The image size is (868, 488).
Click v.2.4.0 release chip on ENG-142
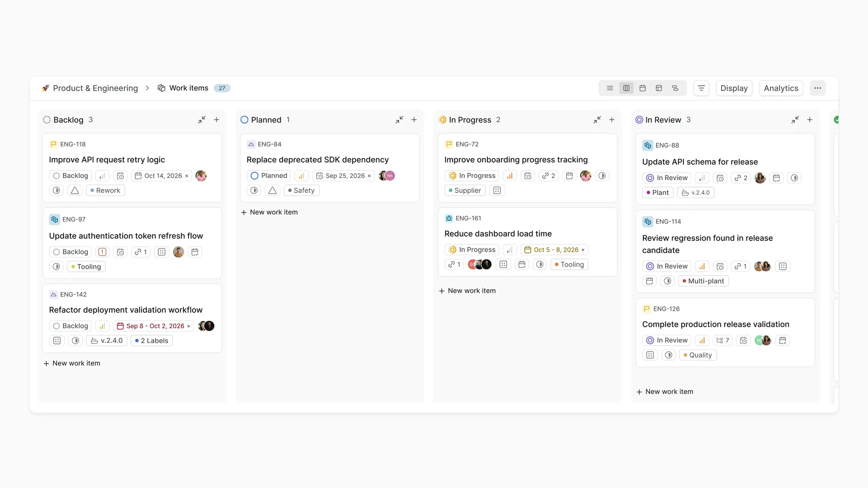(107, 341)
